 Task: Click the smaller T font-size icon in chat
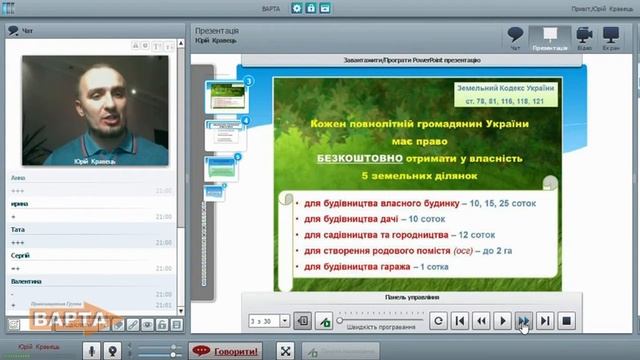click(168, 47)
